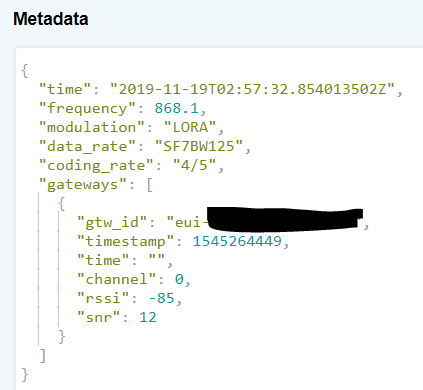
Task: Click the gateway timestamp value 1545264449
Action: point(237,241)
